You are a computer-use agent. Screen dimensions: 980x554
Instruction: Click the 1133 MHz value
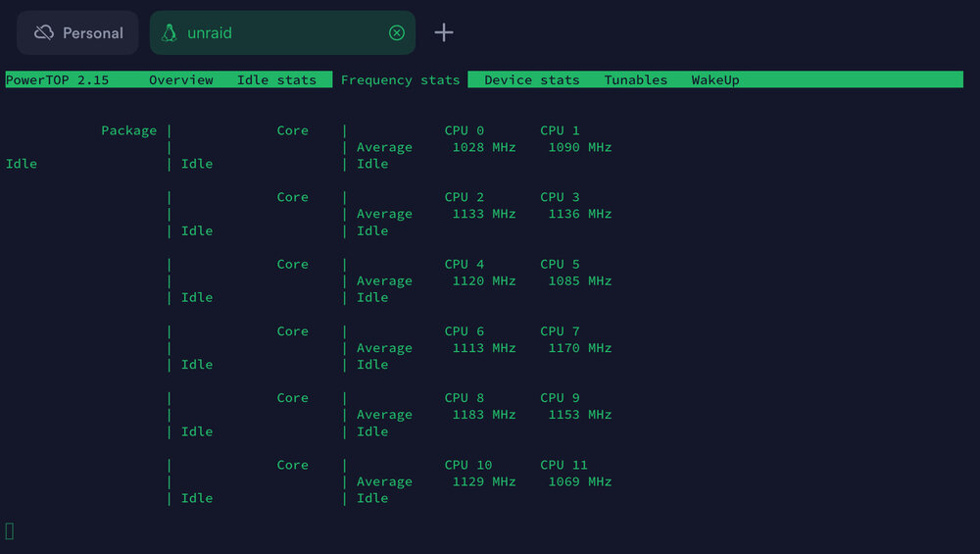(484, 214)
